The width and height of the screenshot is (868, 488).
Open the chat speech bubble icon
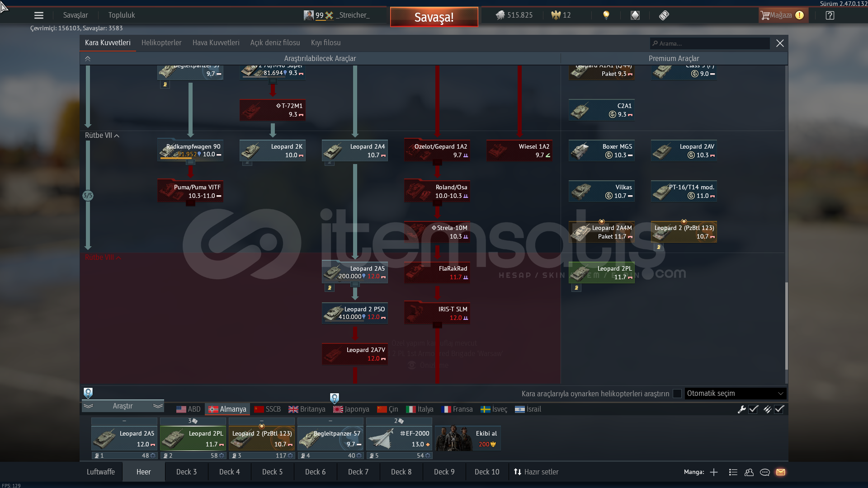point(765,472)
